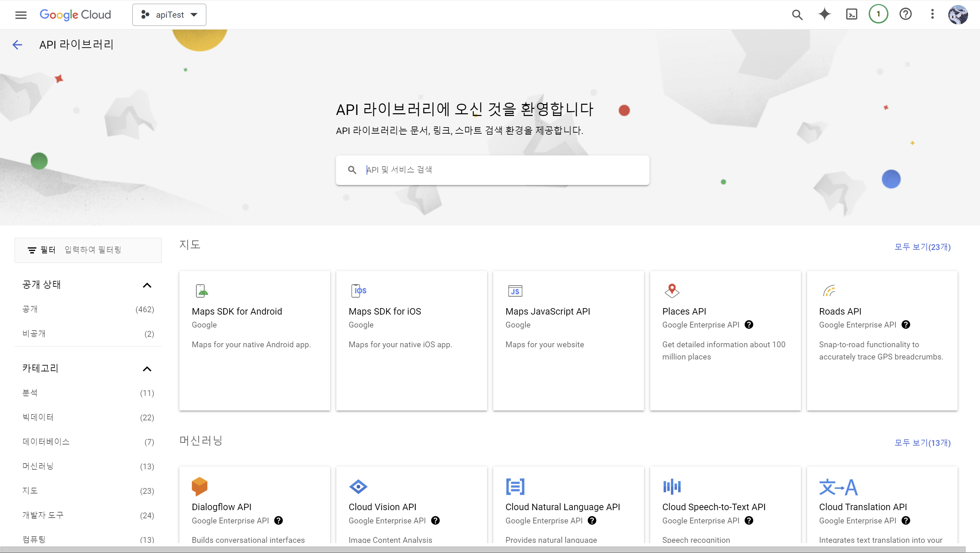Click the Cloud Speech-to-Text API waveform icon
The width and height of the screenshot is (980, 553).
point(672,486)
